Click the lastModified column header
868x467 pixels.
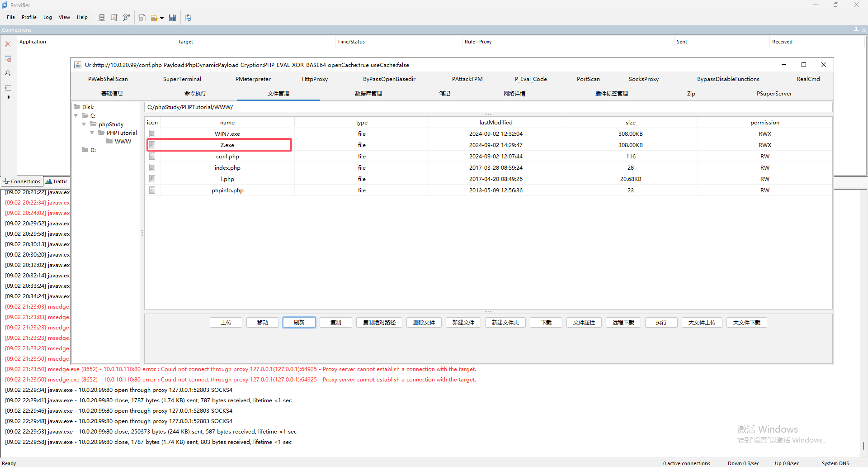point(496,122)
